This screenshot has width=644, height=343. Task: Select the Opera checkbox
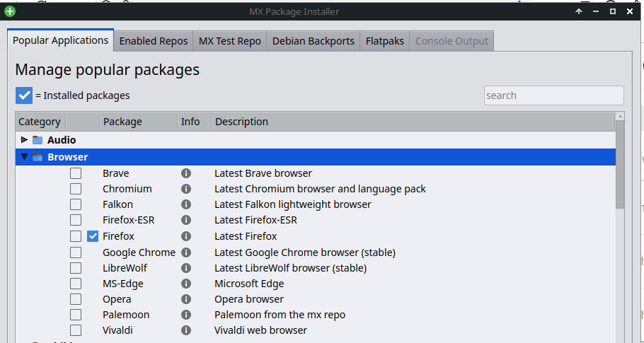click(x=76, y=299)
